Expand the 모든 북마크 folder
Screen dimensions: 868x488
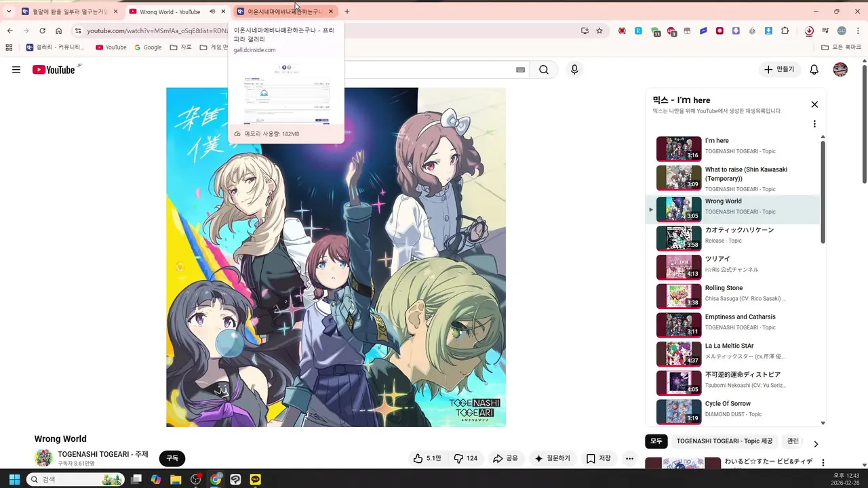(841, 47)
